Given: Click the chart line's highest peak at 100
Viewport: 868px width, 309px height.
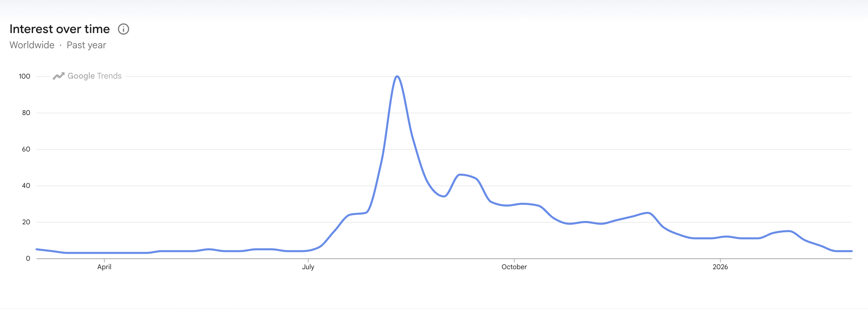Looking at the screenshot, I should 397,77.
